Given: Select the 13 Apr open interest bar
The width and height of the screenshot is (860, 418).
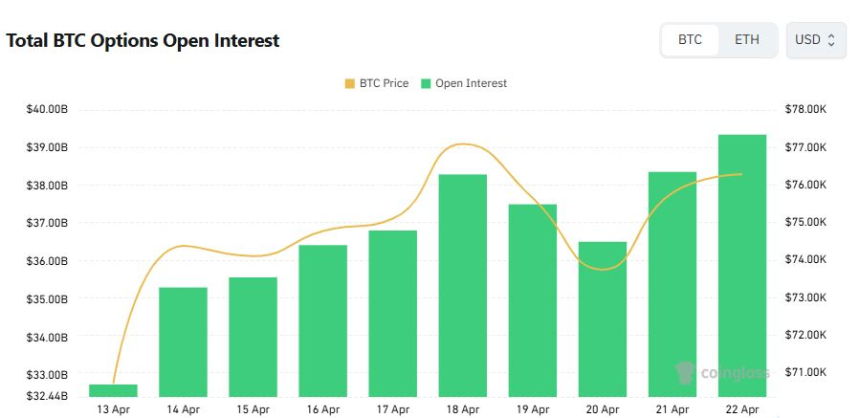Looking at the screenshot, I should coord(113,390).
